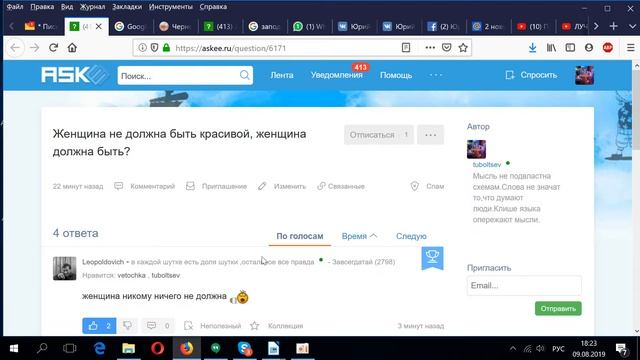Click the user avatar in header
Image resolution: width=640 pixels, height=360 pixels.
tap(584, 75)
